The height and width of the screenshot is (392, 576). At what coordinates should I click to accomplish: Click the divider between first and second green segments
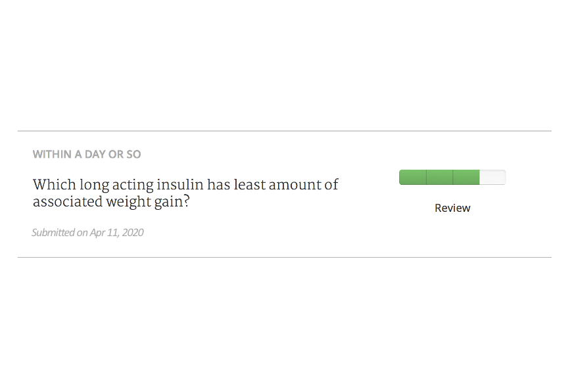point(426,177)
